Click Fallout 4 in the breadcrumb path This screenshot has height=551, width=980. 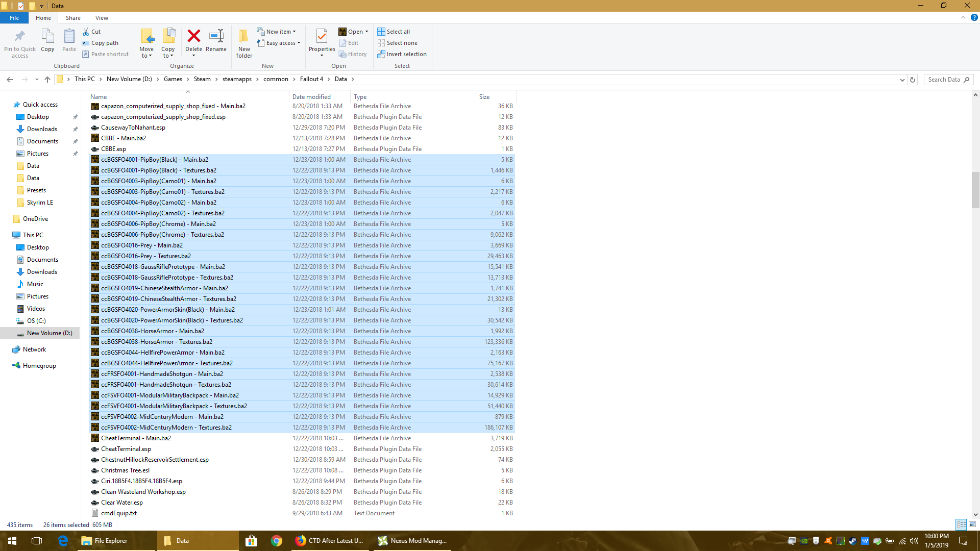(312, 79)
